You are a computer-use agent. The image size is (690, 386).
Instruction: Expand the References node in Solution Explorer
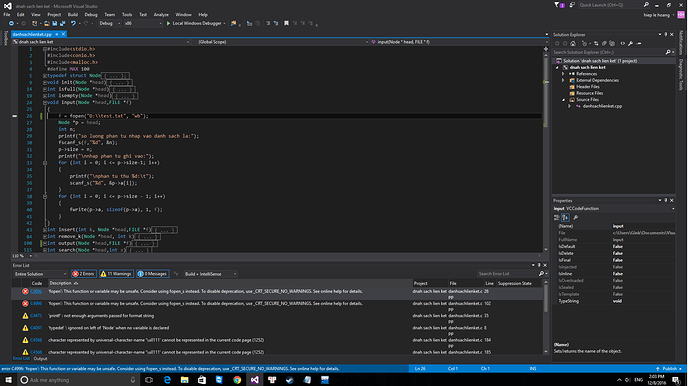pos(563,74)
